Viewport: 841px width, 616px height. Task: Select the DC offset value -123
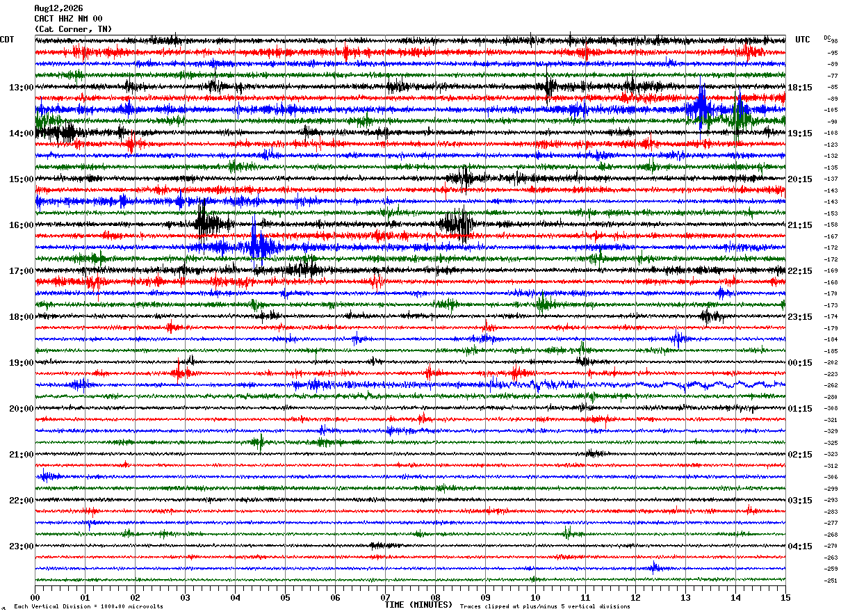click(x=831, y=145)
